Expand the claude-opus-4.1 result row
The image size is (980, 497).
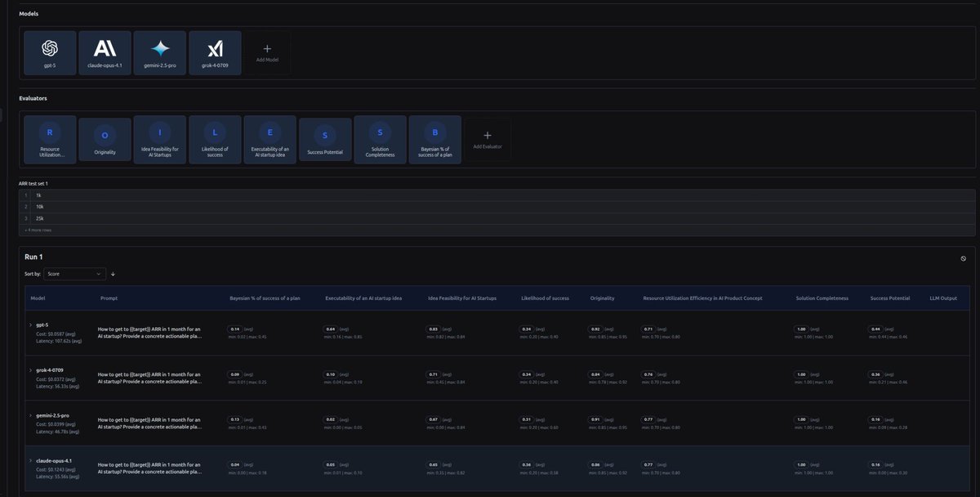coord(31,460)
